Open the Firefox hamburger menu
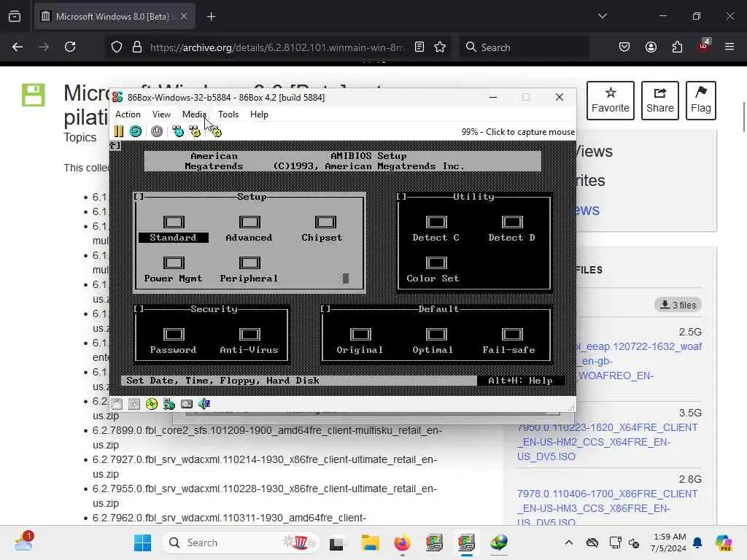 click(729, 47)
